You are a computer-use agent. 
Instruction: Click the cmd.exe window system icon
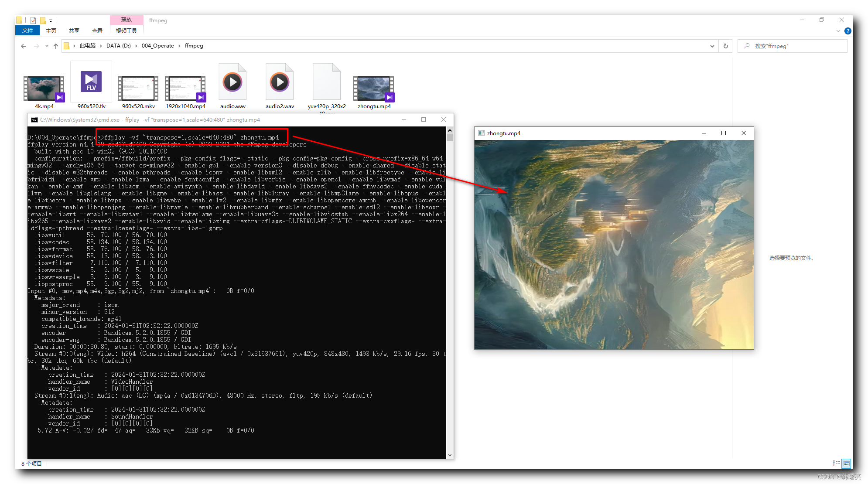tap(34, 120)
